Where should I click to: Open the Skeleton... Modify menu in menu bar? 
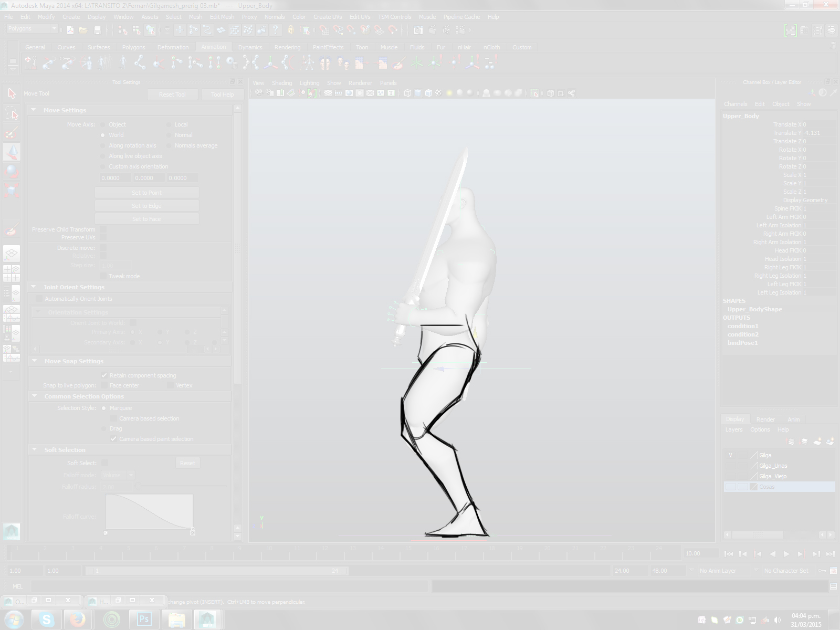(x=46, y=17)
